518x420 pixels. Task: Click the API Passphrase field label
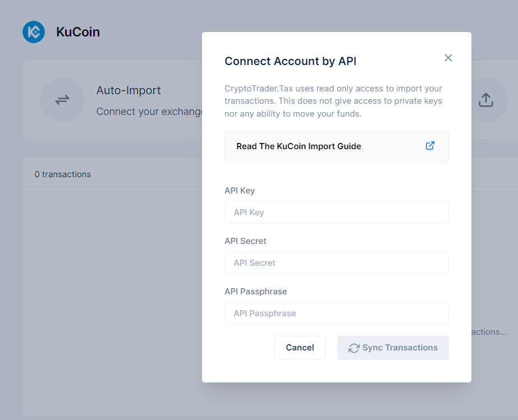pyautogui.click(x=256, y=292)
